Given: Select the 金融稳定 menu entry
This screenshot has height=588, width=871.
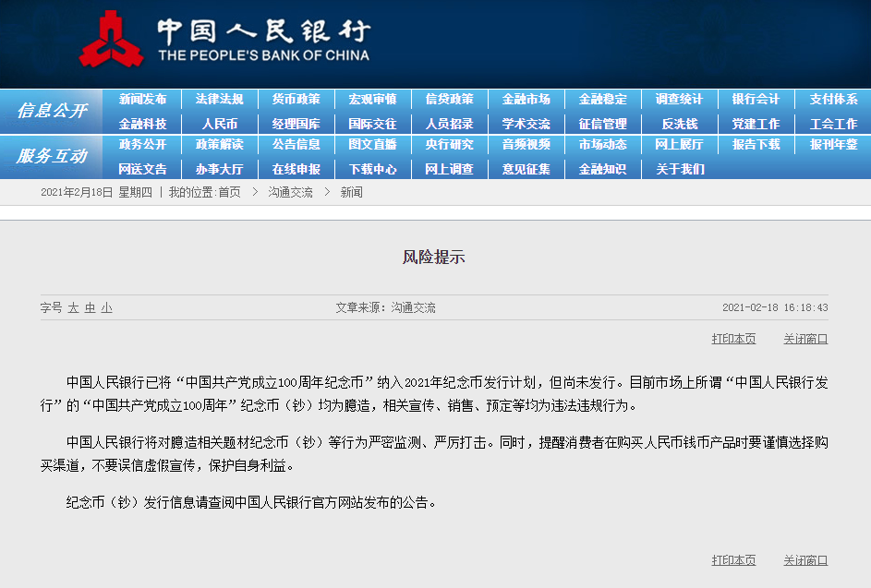Looking at the screenshot, I should pyautogui.click(x=602, y=100).
